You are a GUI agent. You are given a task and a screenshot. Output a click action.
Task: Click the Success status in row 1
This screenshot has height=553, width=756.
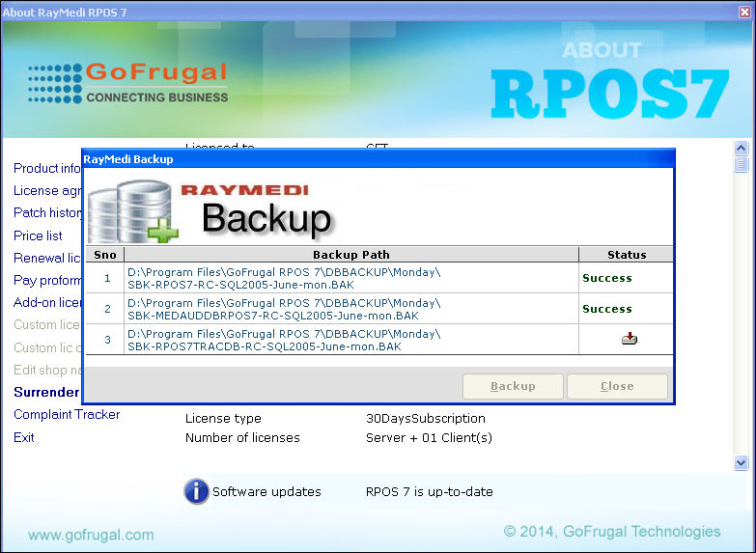[x=607, y=278]
